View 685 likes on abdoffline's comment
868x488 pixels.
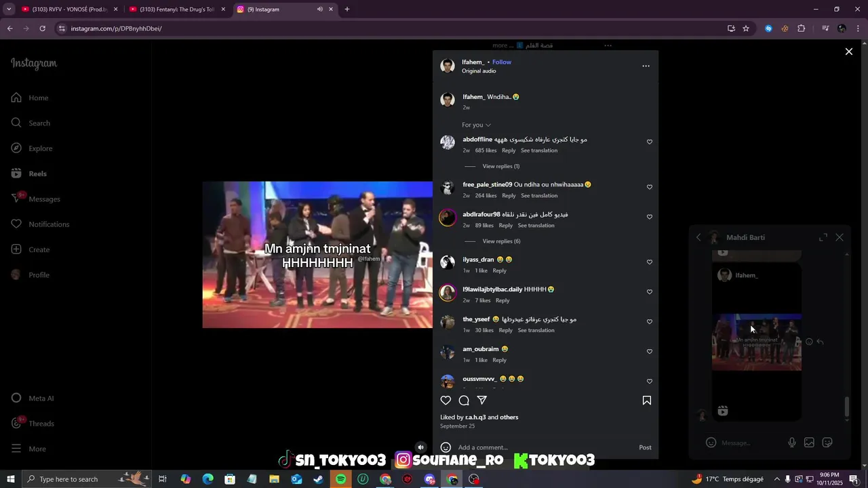pyautogui.click(x=486, y=150)
